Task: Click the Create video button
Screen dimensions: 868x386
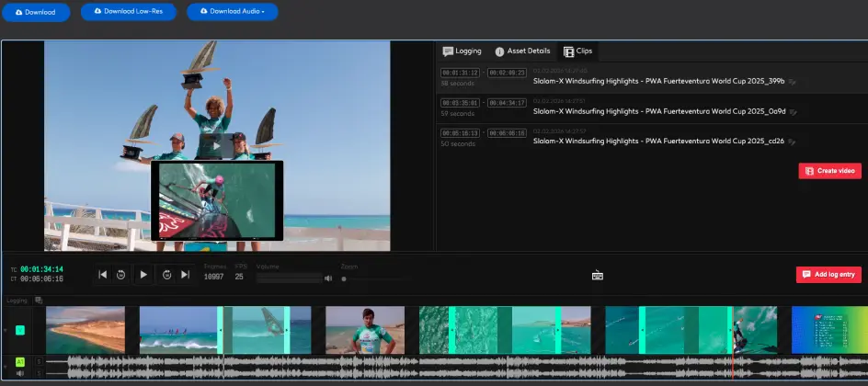Action: pyautogui.click(x=829, y=171)
